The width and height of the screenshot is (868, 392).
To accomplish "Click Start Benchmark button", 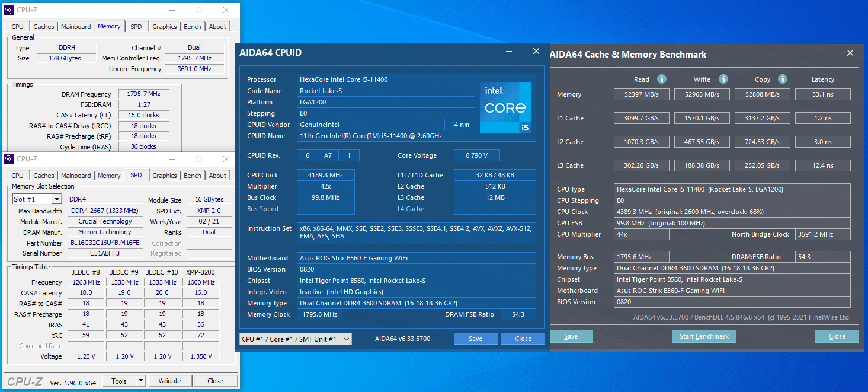I will (704, 336).
